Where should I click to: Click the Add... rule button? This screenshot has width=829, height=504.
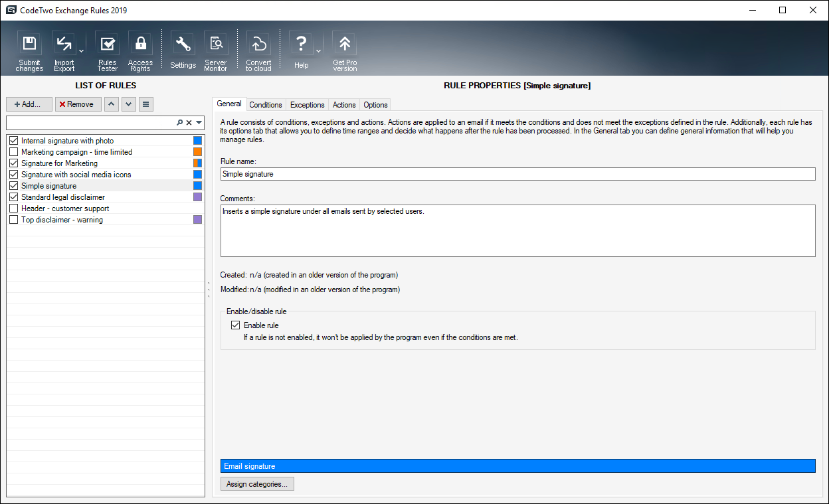pyautogui.click(x=29, y=104)
